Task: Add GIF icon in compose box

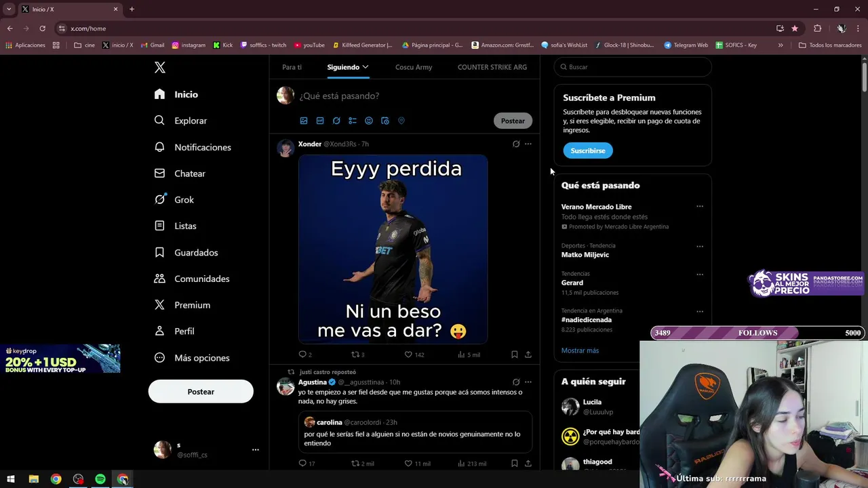Action: click(x=320, y=121)
